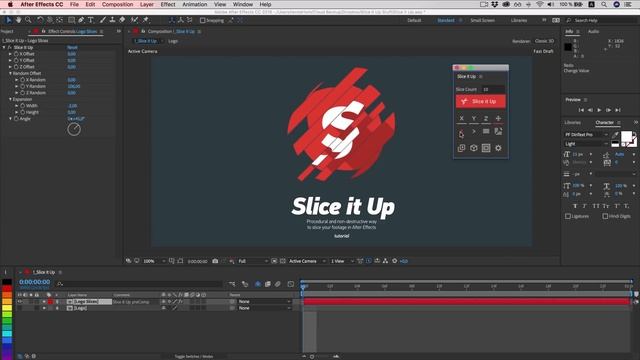Play the composition preview
640x360 pixels.
[599, 110]
